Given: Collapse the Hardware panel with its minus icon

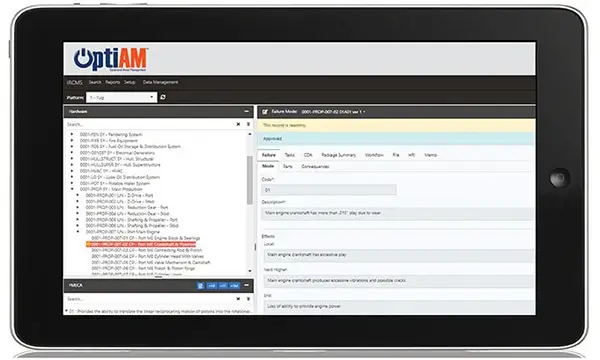Looking at the screenshot, I should (246, 111).
